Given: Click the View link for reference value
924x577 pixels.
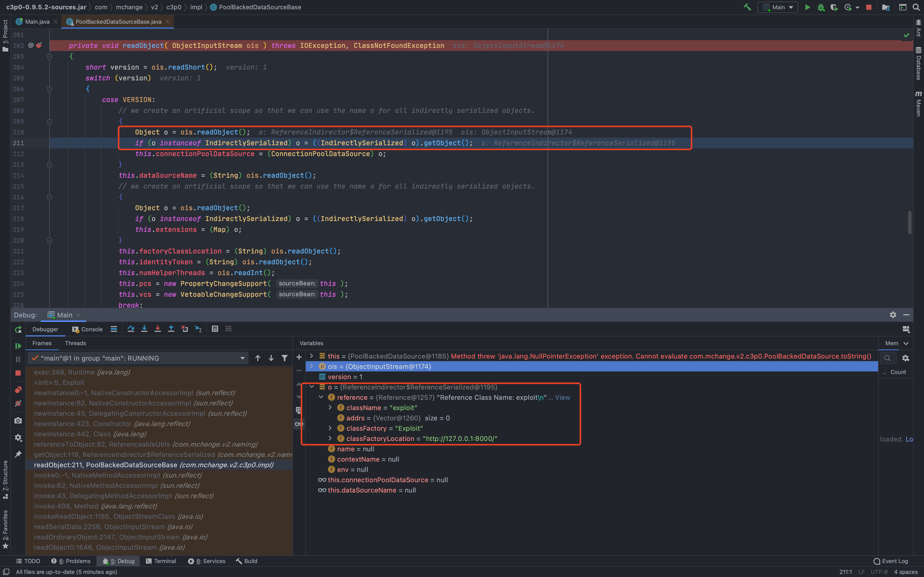Looking at the screenshot, I should [x=562, y=397].
